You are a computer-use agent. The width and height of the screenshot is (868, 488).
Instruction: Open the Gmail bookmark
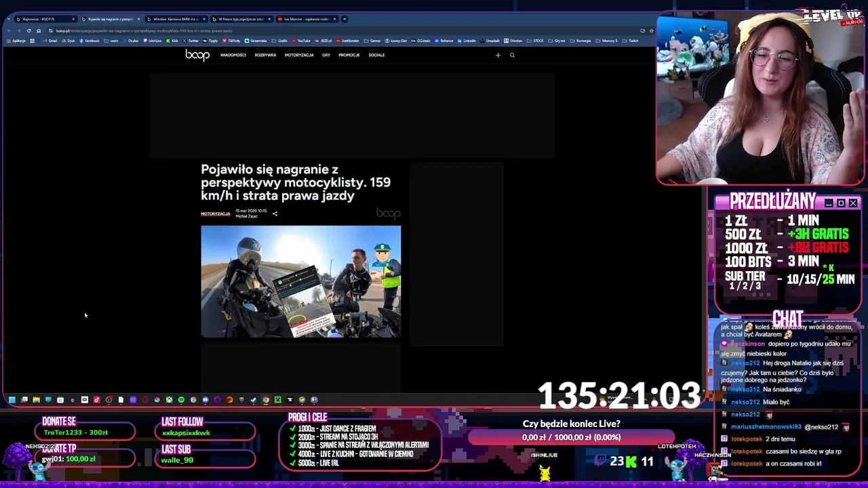tap(50, 41)
